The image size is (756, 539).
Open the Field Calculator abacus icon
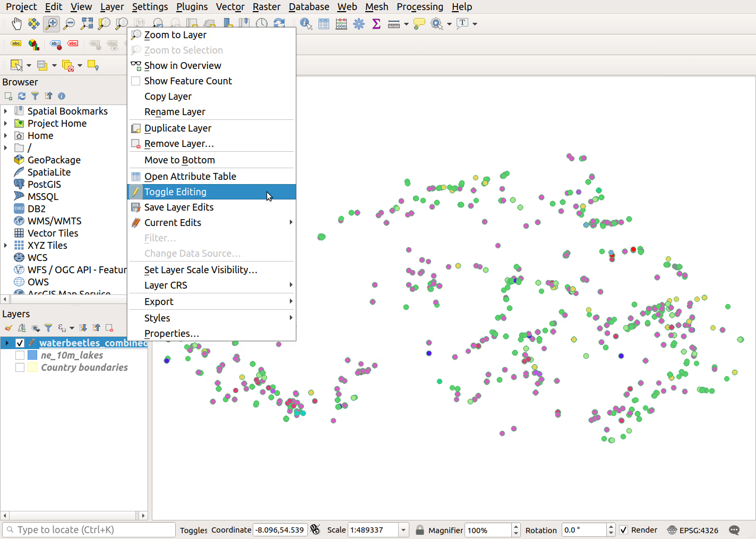coord(341,24)
